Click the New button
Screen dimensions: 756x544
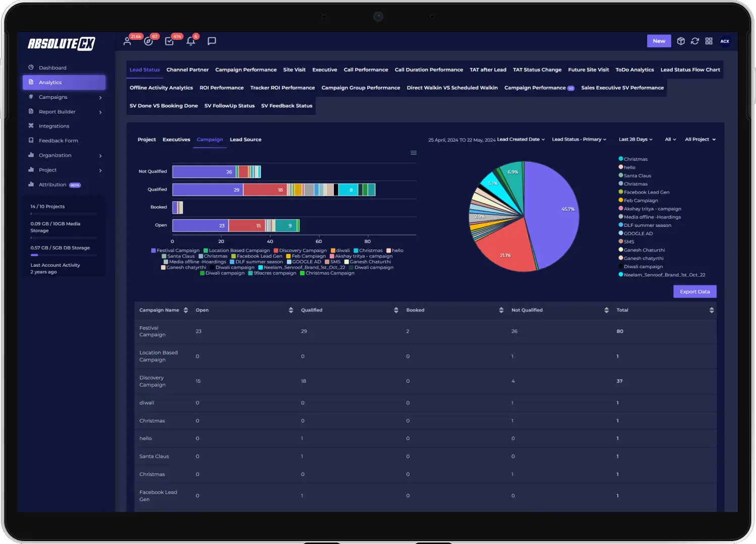click(x=659, y=41)
